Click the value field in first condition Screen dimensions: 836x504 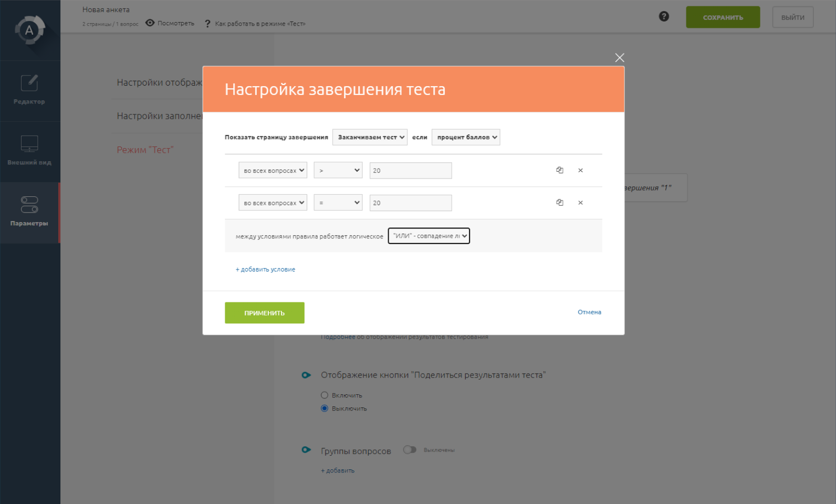(x=410, y=171)
